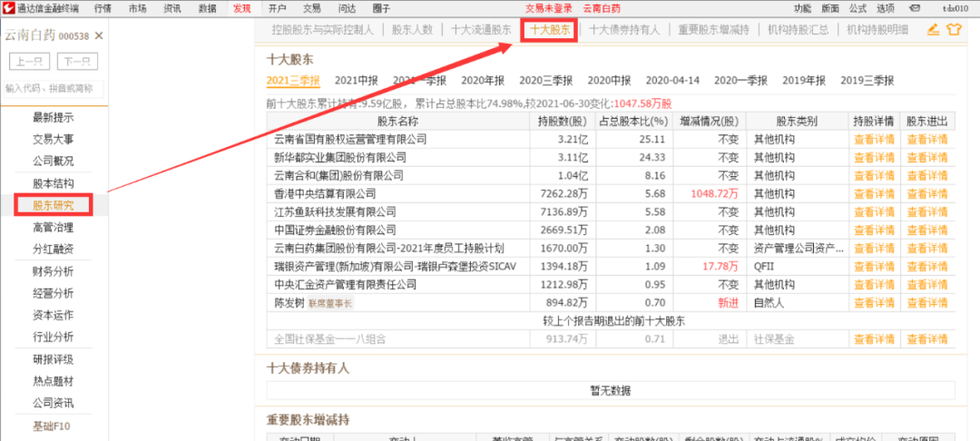980x441 pixels.
Task: Open the 市场 menu
Action: [x=138, y=8]
